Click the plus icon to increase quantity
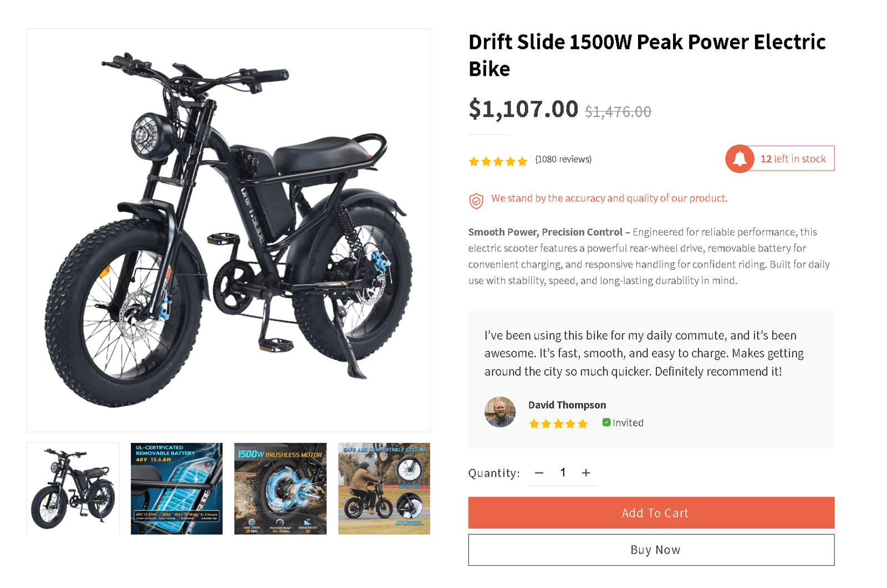The height and width of the screenshot is (588, 887). tap(587, 473)
